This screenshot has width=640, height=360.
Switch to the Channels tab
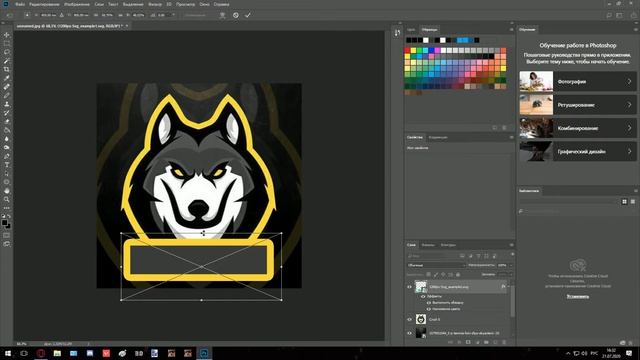point(428,245)
